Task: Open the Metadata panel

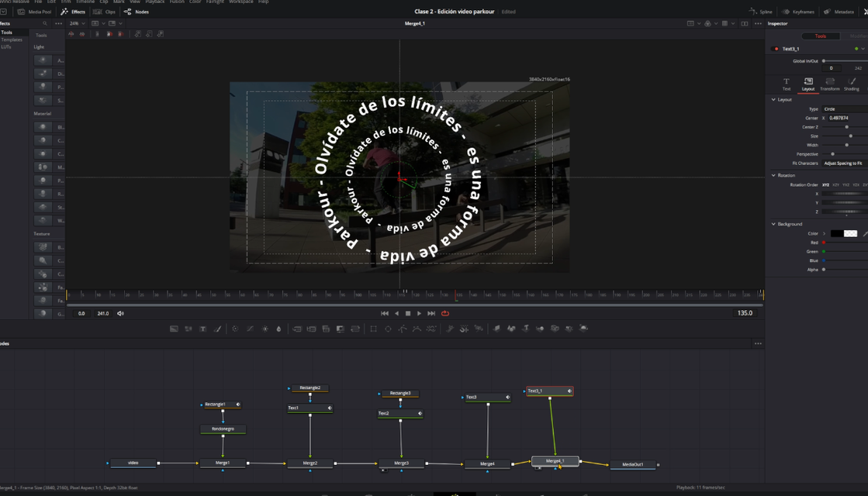Action: click(x=839, y=12)
